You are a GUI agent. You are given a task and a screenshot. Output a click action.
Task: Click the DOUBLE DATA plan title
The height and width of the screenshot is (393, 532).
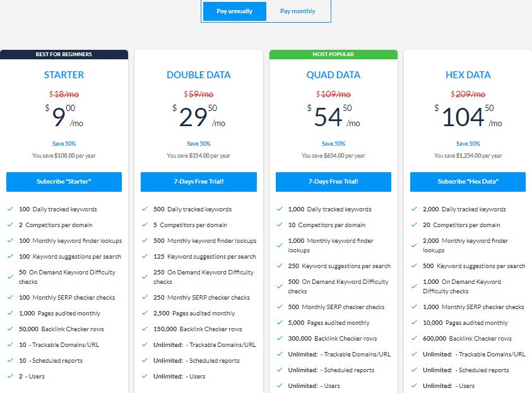point(199,75)
